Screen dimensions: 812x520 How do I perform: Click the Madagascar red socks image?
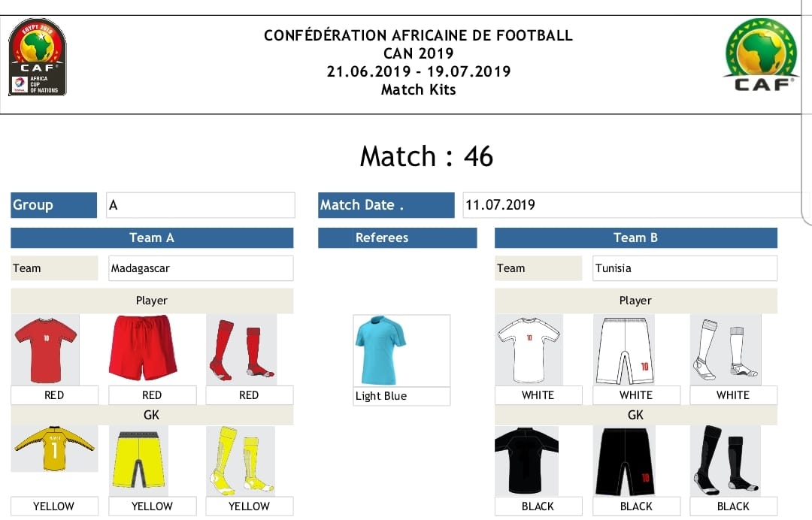pyautogui.click(x=241, y=349)
